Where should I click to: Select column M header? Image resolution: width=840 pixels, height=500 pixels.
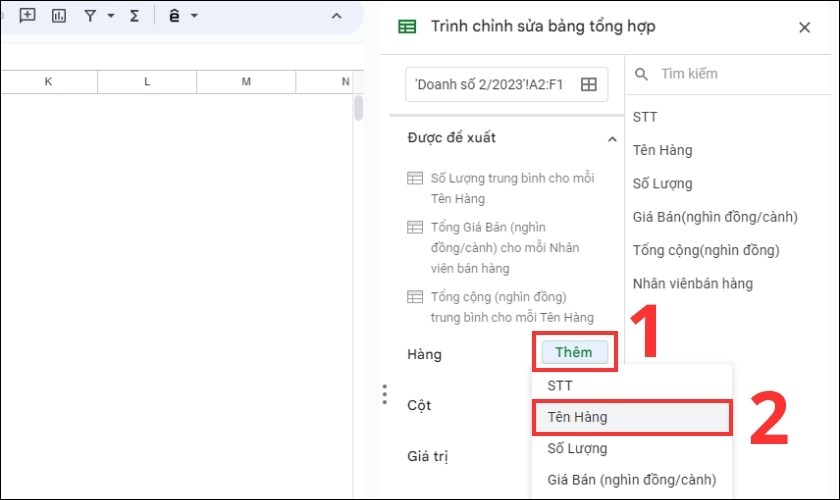pyautogui.click(x=246, y=81)
